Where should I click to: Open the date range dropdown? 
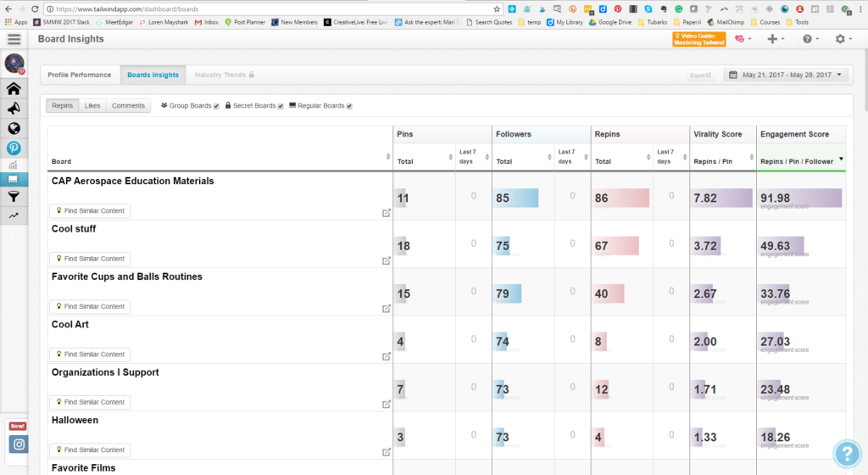pyautogui.click(x=785, y=75)
